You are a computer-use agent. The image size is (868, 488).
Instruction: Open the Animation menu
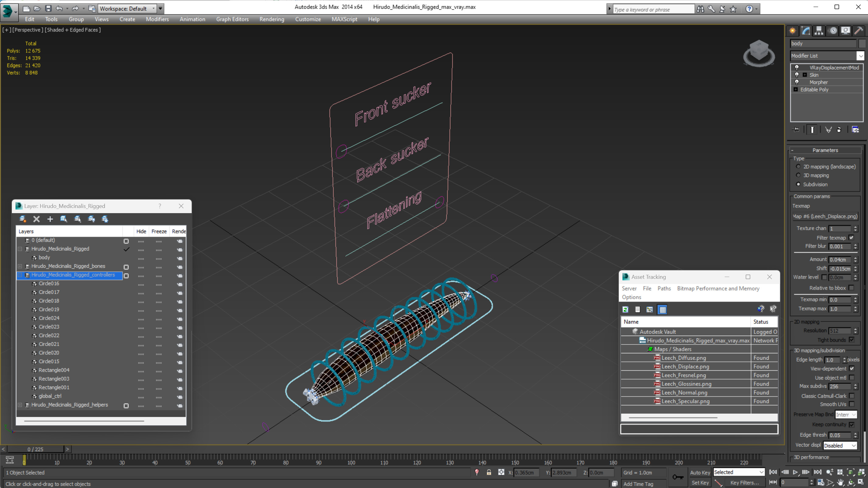(192, 19)
